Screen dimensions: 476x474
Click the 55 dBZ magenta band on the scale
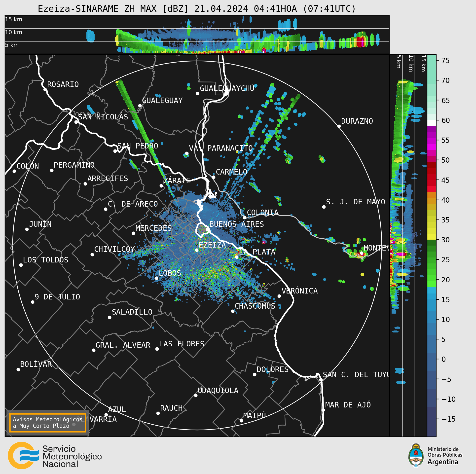[x=432, y=140]
